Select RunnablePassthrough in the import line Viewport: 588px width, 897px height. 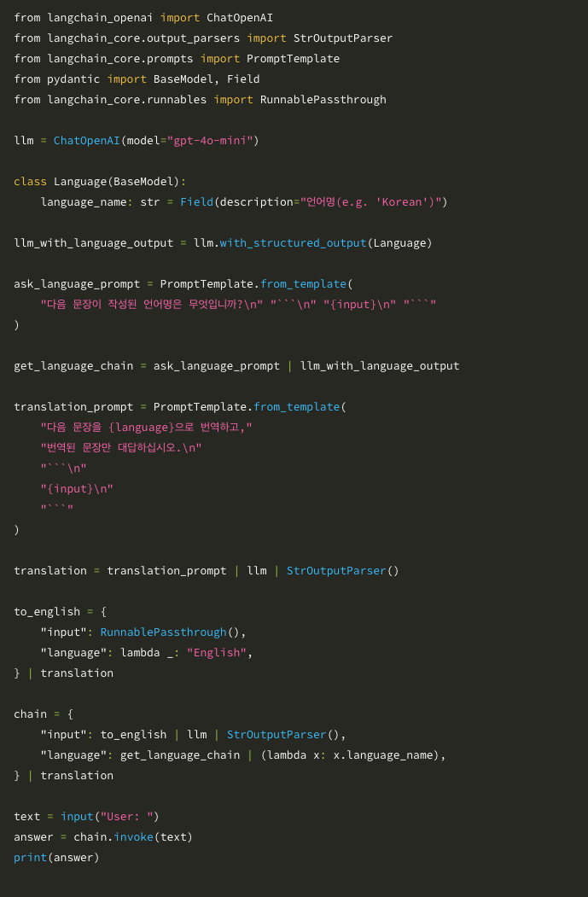pyautogui.click(x=323, y=100)
